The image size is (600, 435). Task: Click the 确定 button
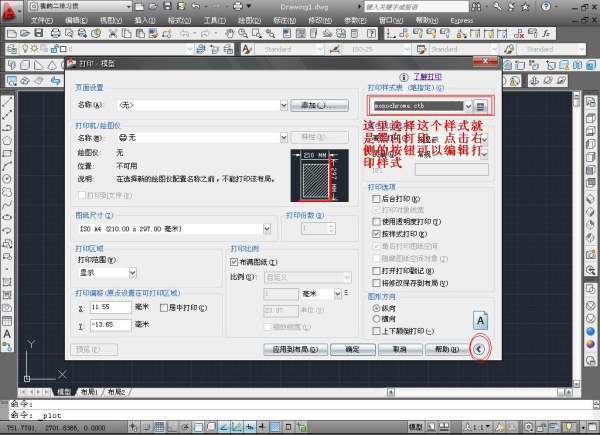pyautogui.click(x=352, y=350)
